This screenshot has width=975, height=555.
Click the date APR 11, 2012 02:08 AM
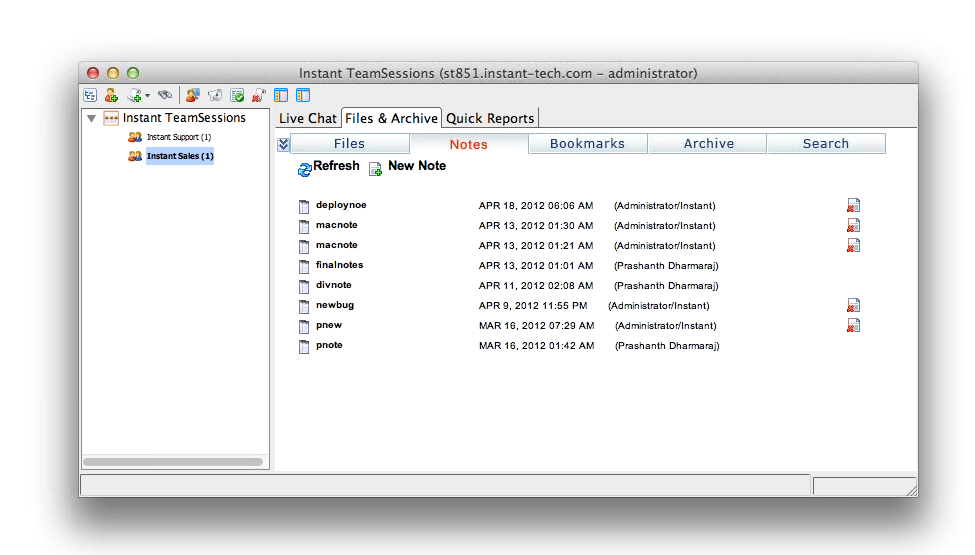point(536,286)
